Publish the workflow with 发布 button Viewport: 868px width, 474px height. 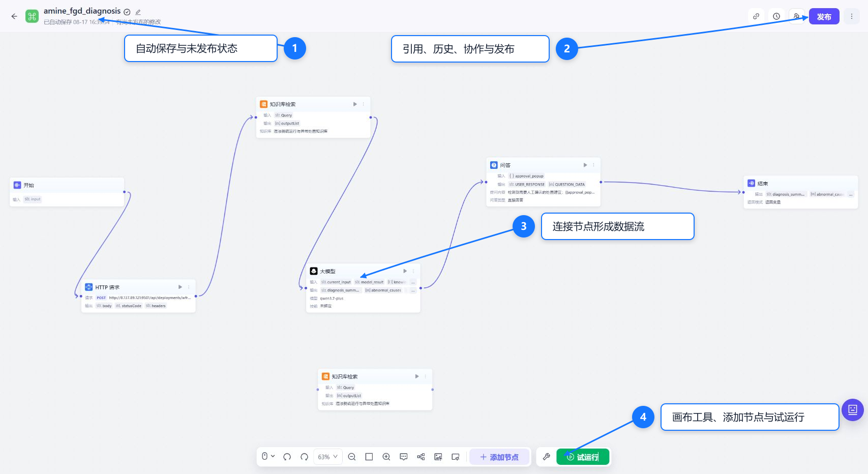pos(824,16)
